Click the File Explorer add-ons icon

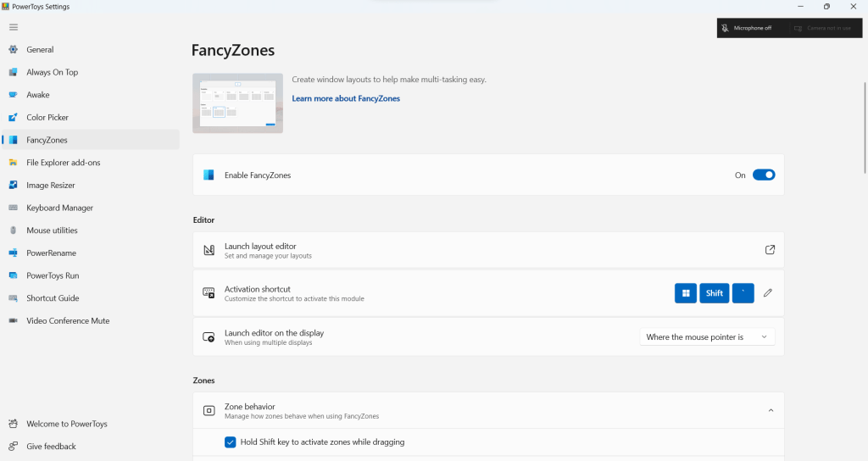pyautogui.click(x=14, y=163)
